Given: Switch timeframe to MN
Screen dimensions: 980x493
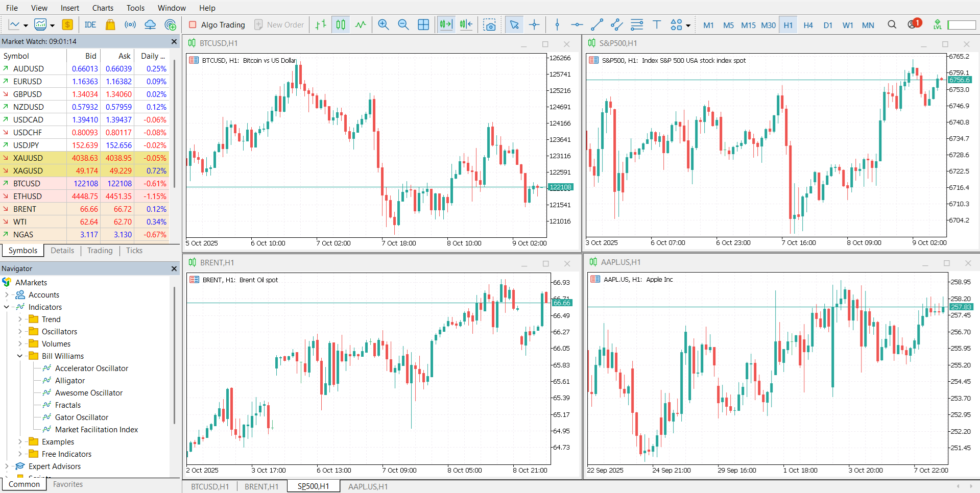Looking at the screenshot, I should [x=868, y=25].
